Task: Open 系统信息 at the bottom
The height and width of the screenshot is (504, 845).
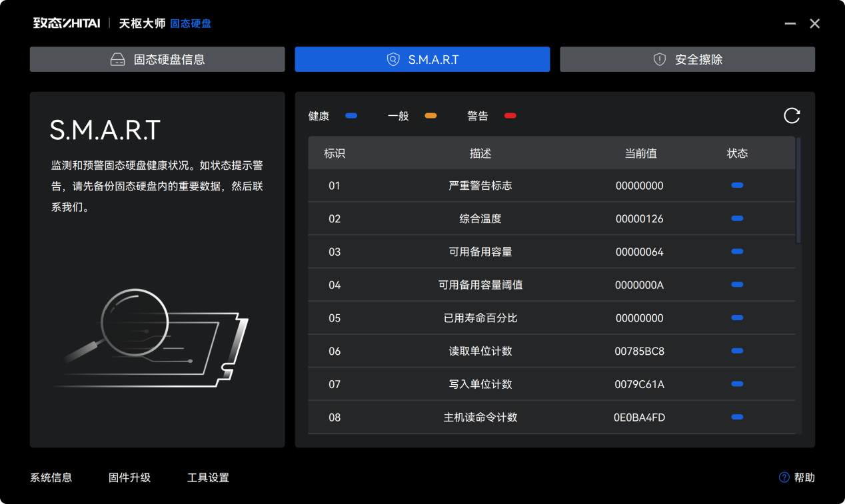Action: [51, 477]
